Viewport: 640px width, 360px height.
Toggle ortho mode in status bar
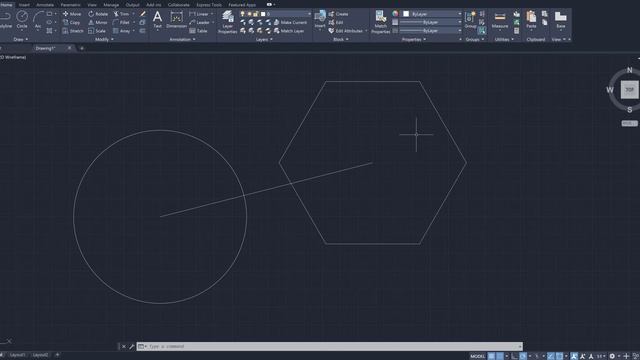point(514,356)
